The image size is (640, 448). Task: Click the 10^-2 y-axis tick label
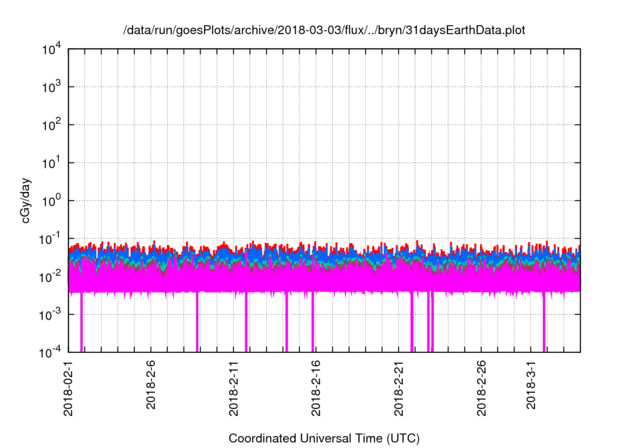click(x=50, y=277)
